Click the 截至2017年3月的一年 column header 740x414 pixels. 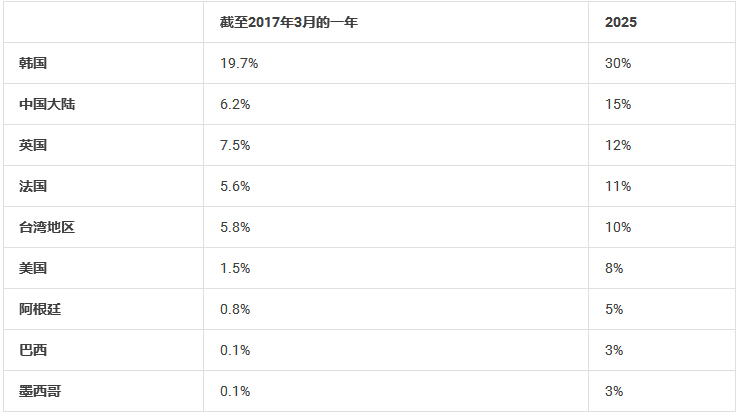(288, 22)
